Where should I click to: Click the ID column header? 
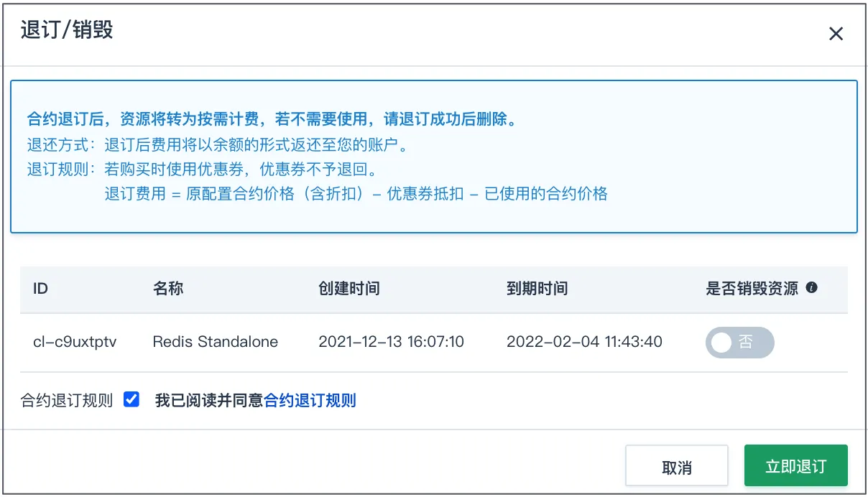[x=40, y=289]
